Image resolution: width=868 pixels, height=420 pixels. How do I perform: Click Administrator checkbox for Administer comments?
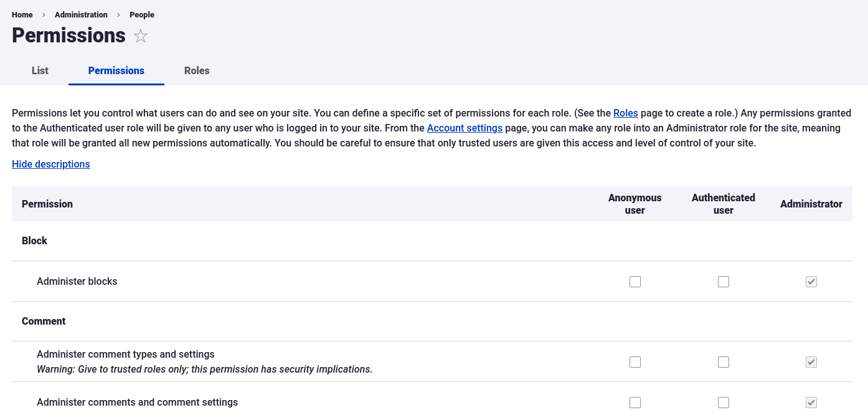(811, 403)
